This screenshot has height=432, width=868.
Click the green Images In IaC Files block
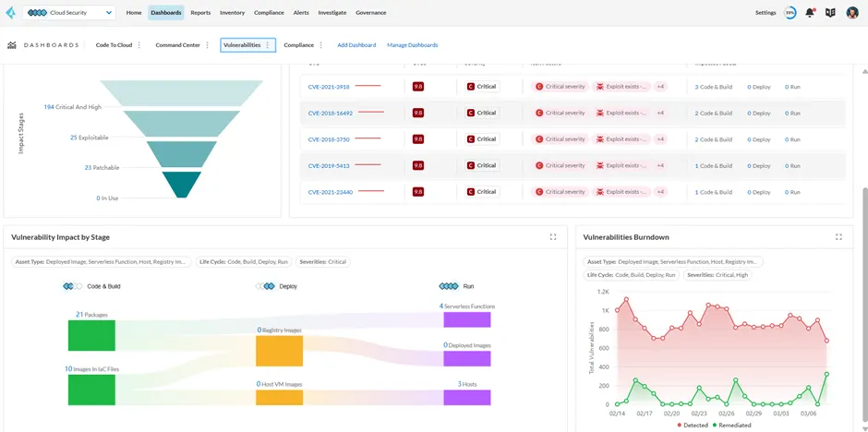point(92,390)
